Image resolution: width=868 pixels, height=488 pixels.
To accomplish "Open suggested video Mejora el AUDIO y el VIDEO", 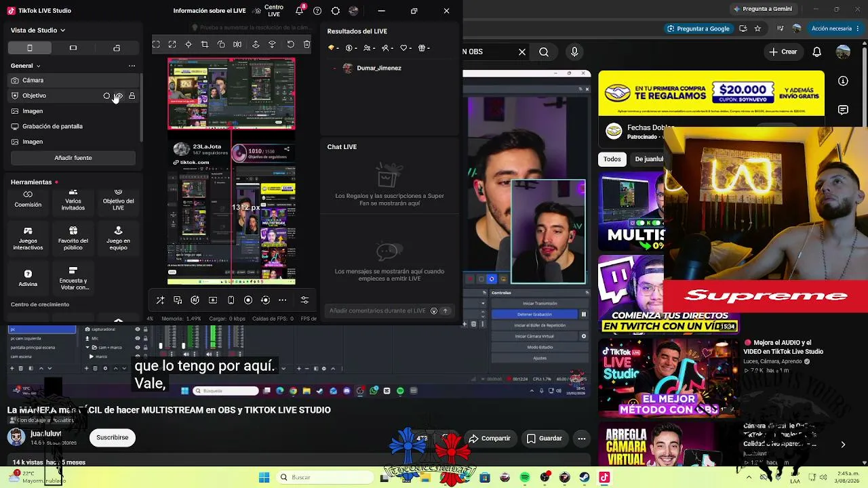I will (x=783, y=348).
